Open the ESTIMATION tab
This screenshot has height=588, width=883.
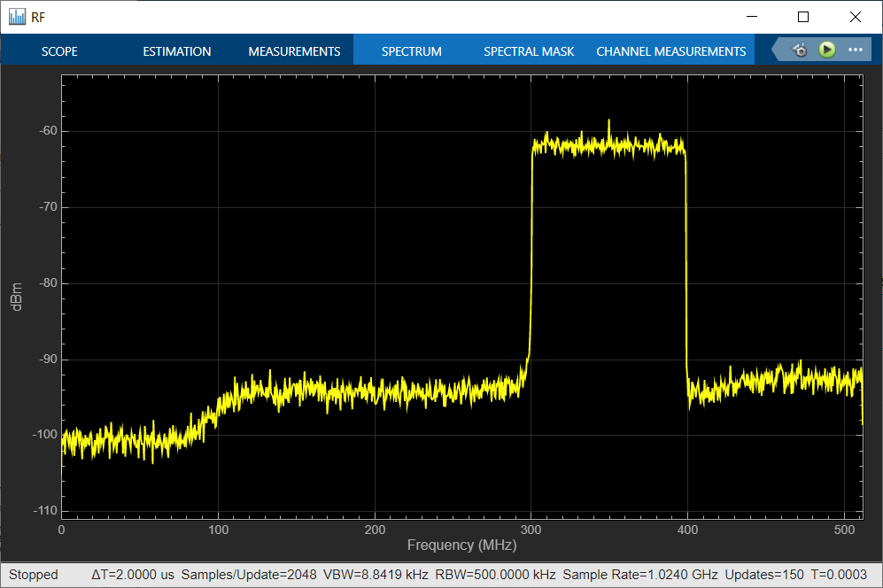[x=177, y=51]
